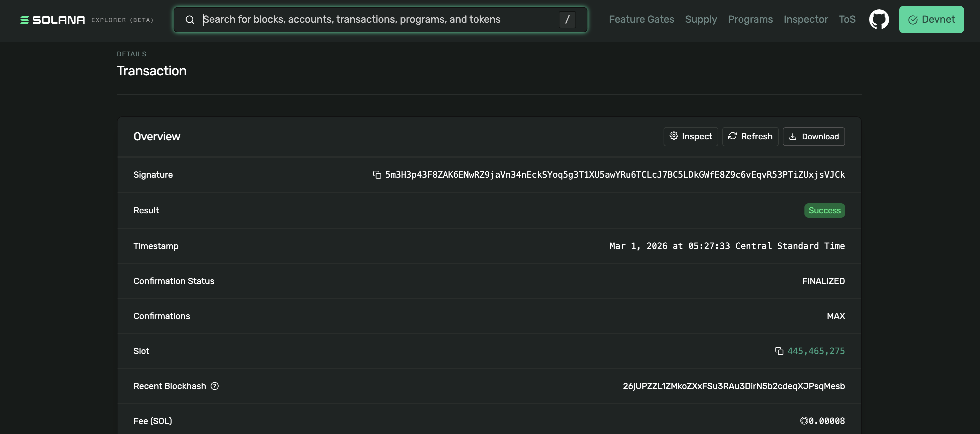
Task: Click the green Success result badge
Action: click(824, 211)
